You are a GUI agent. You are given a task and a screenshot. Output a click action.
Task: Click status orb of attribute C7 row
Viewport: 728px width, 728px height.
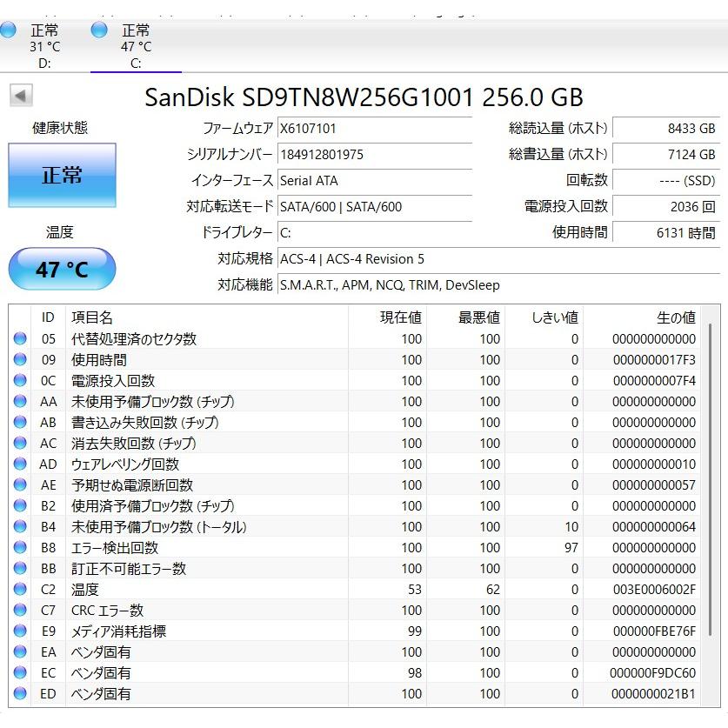pyautogui.click(x=20, y=610)
